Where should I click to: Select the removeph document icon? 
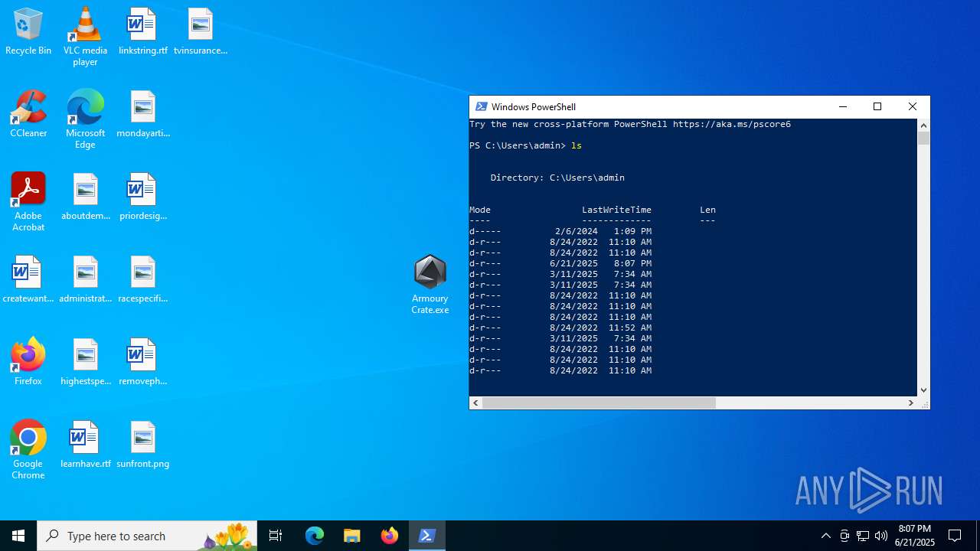pos(143,363)
